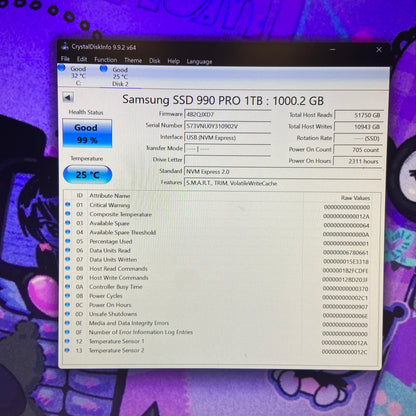Select the Composite Temperature attribute name

click(120, 214)
